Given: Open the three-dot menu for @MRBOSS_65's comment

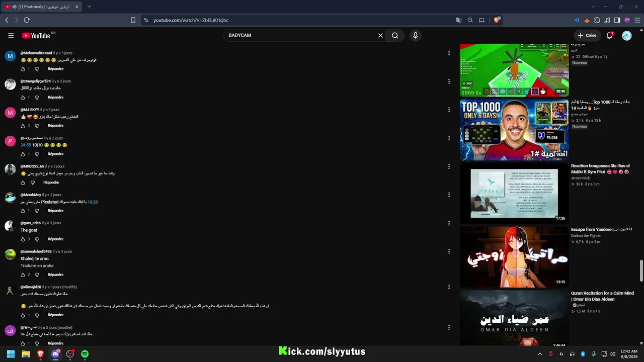Looking at the screenshot, I should pyautogui.click(x=449, y=166).
